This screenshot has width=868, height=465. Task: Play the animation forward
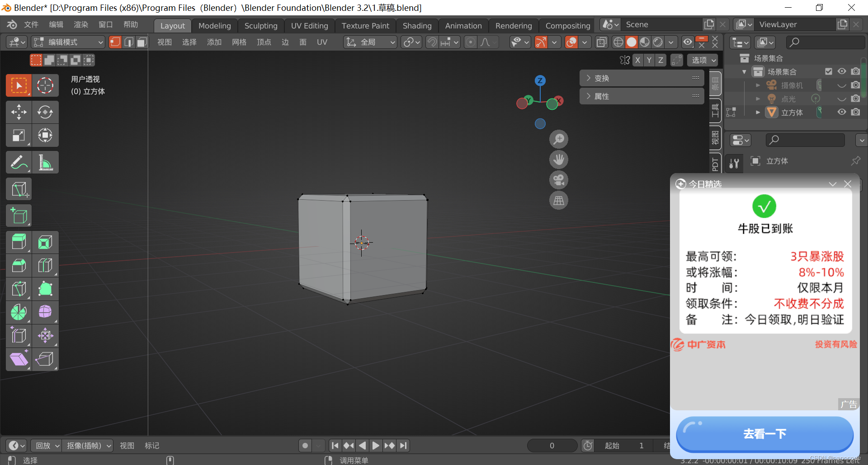click(376, 446)
